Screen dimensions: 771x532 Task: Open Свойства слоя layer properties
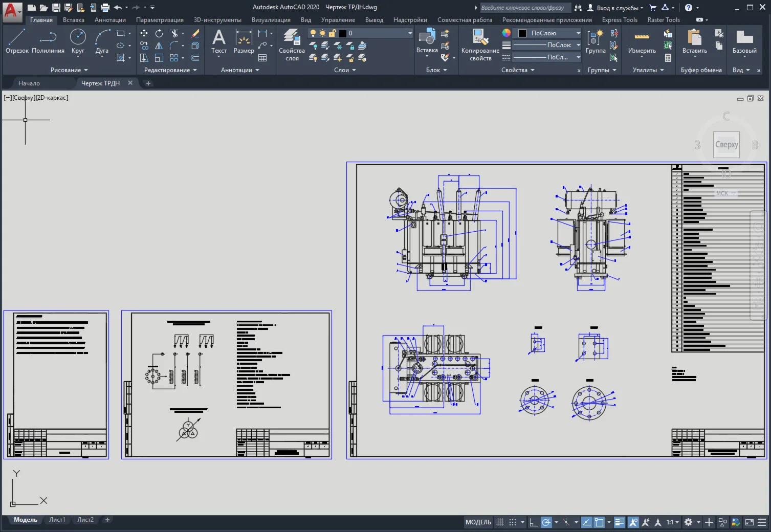pyautogui.click(x=292, y=45)
